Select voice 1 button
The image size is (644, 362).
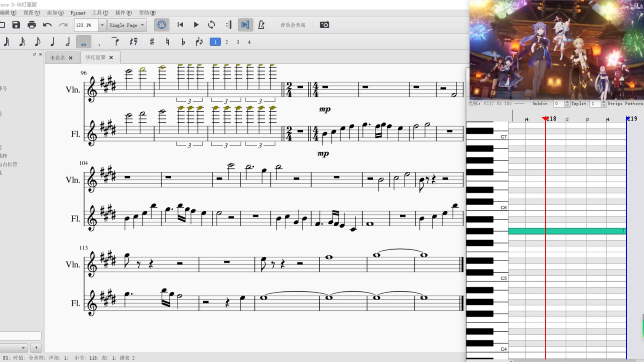pyautogui.click(x=215, y=42)
